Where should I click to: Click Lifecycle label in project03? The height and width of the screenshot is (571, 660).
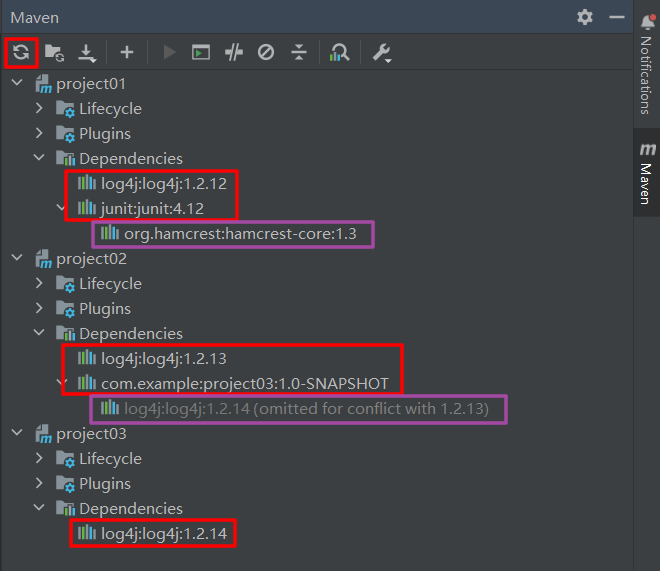click(x=110, y=459)
